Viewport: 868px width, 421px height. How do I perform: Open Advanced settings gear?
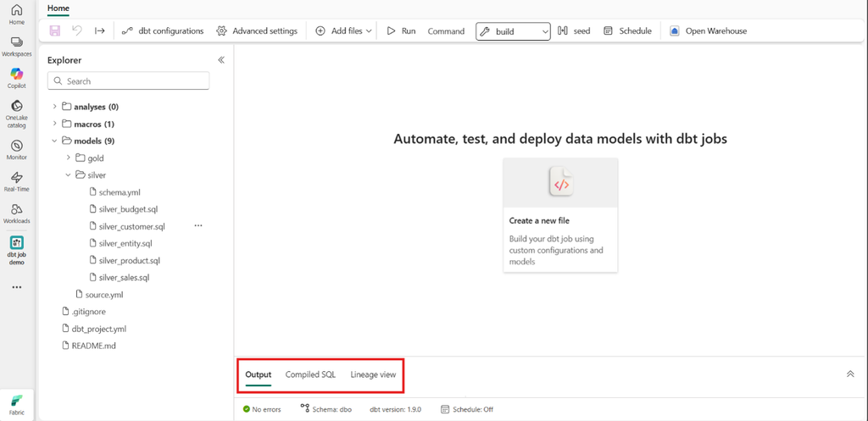(257, 31)
